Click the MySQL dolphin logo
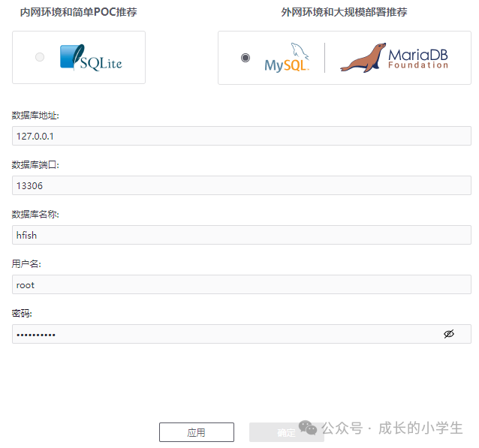479x448 pixels. [287, 58]
